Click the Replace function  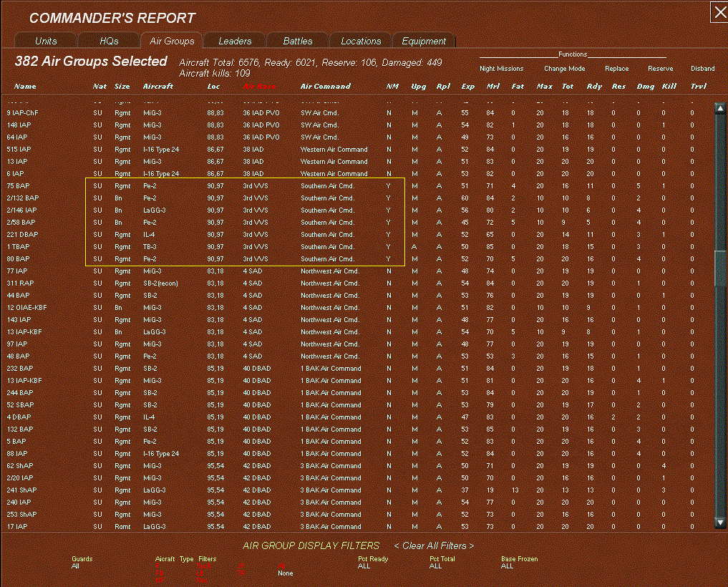click(616, 68)
